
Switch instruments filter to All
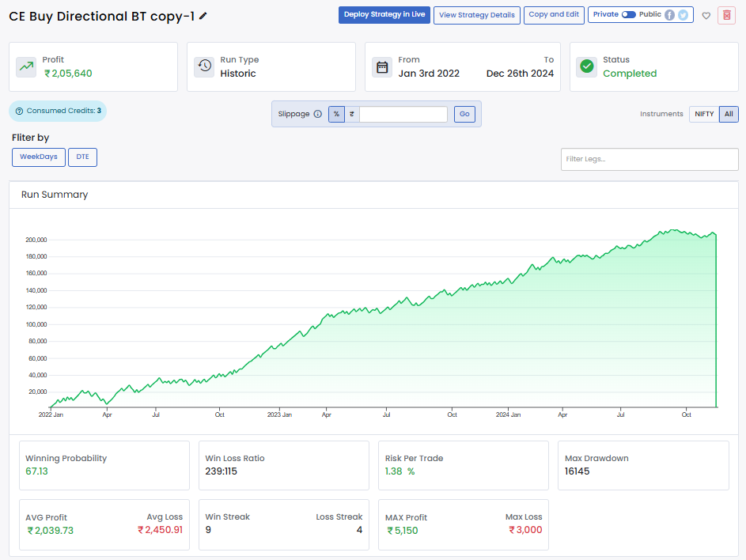click(x=728, y=114)
